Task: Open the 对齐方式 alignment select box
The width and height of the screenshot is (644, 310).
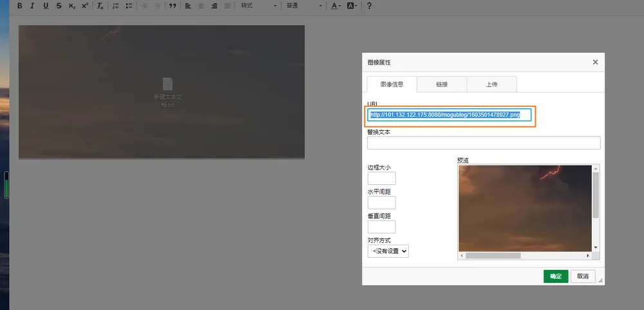Action: (x=388, y=251)
